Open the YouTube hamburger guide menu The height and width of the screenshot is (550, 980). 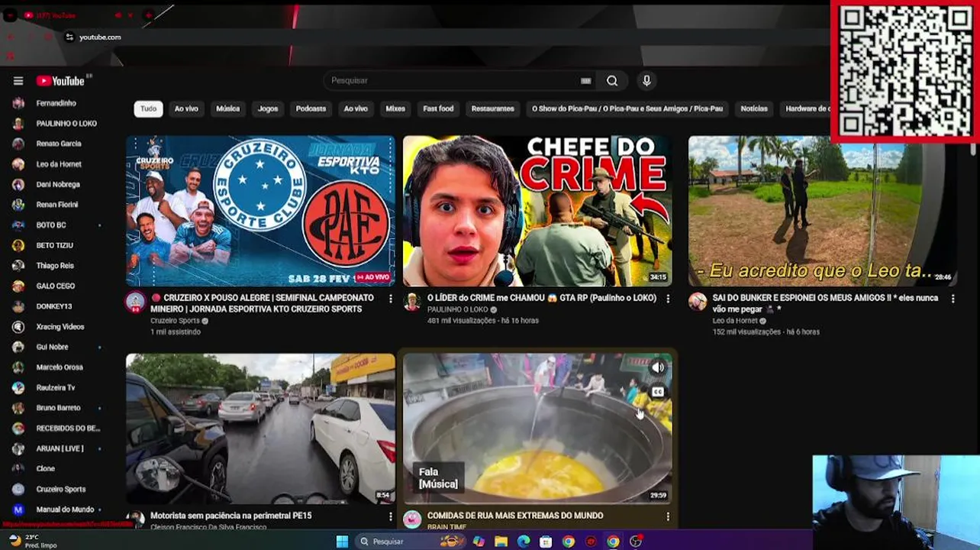tap(18, 81)
